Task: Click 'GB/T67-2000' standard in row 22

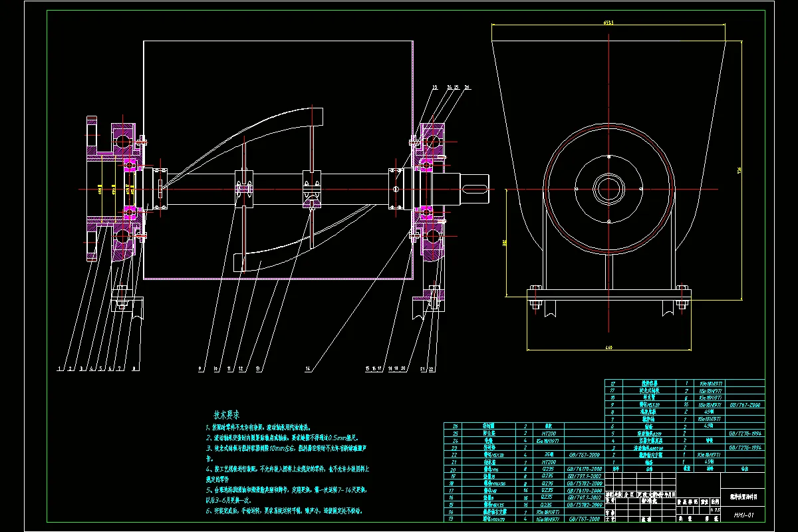Action: pyautogui.click(x=584, y=455)
